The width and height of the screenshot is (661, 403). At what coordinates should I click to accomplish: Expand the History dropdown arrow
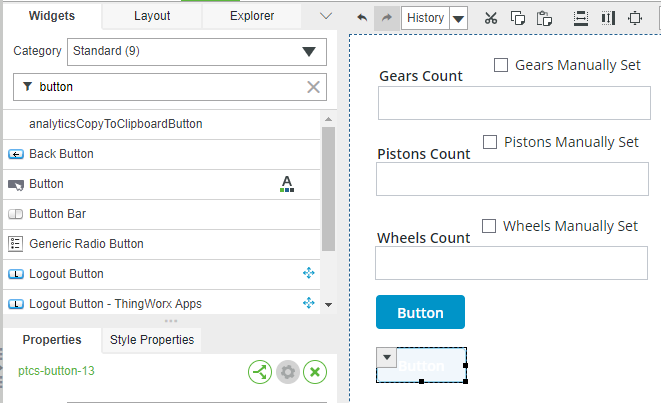point(458,19)
